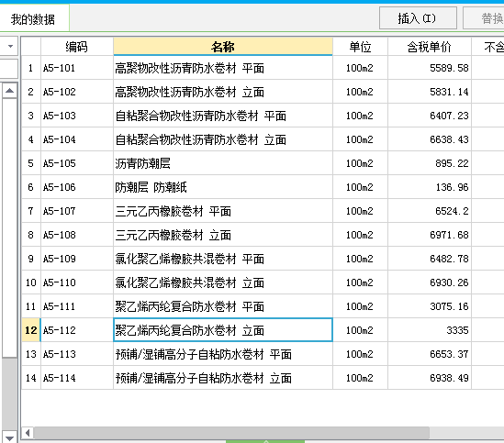Click the 100m2 unit cell in row A5-114
The image size is (504, 443).
coord(360,378)
